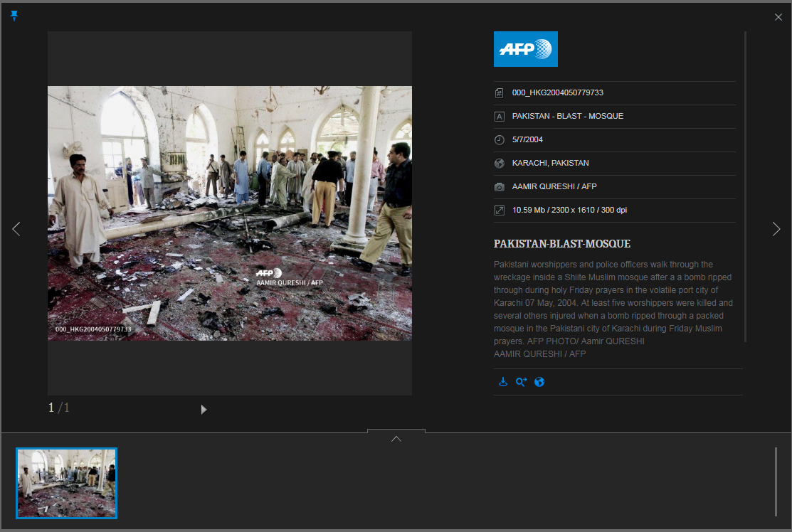This screenshot has height=532, width=792.
Task: Click the main mosque wreckage photo
Action: [x=230, y=213]
